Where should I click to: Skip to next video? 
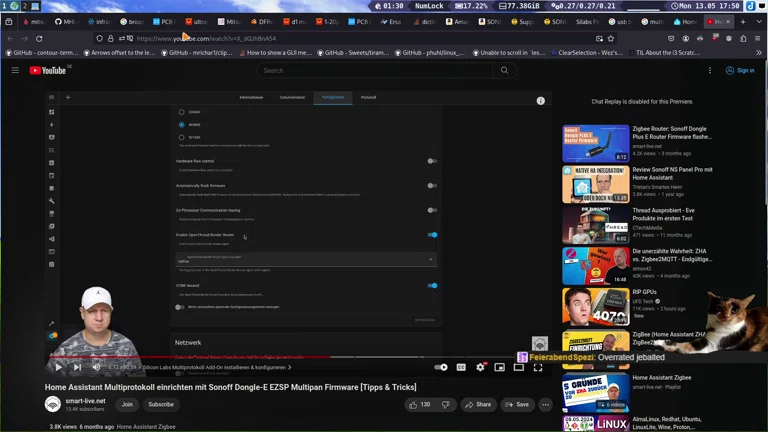coord(77,367)
